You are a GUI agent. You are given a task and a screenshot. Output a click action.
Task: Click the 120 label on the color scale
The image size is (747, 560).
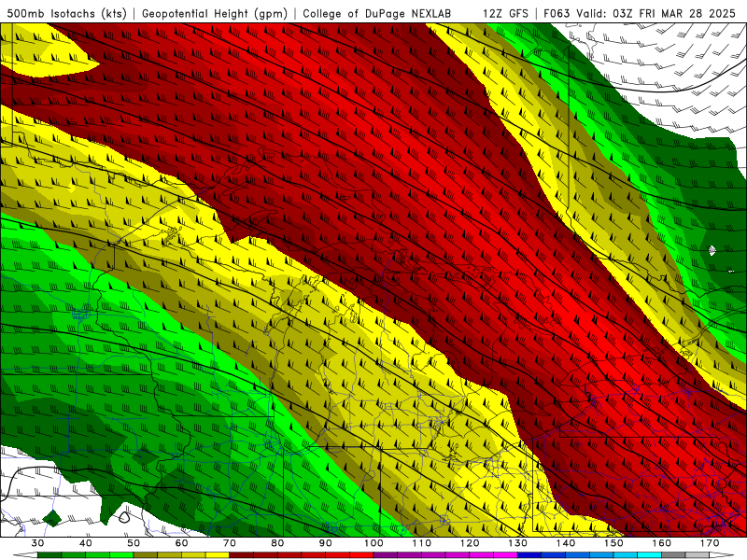click(470, 543)
